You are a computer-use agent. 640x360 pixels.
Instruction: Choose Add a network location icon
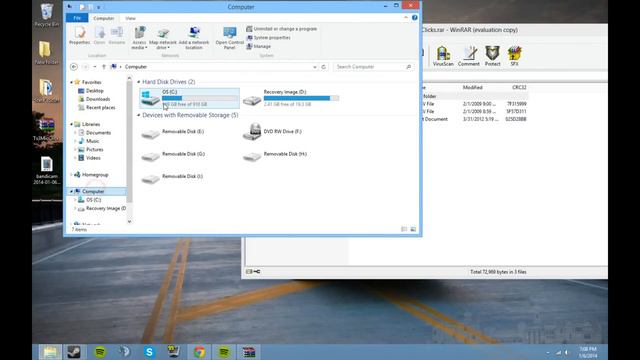(194, 38)
